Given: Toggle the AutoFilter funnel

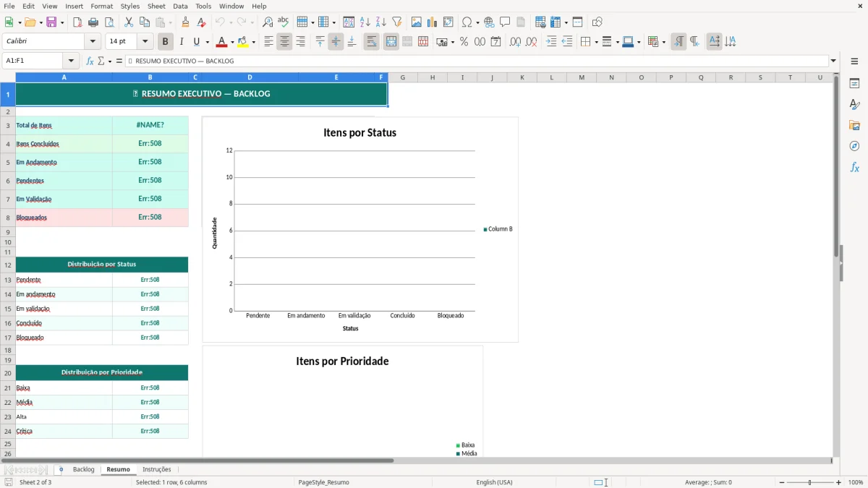Looking at the screenshot, I should [397, 22].
